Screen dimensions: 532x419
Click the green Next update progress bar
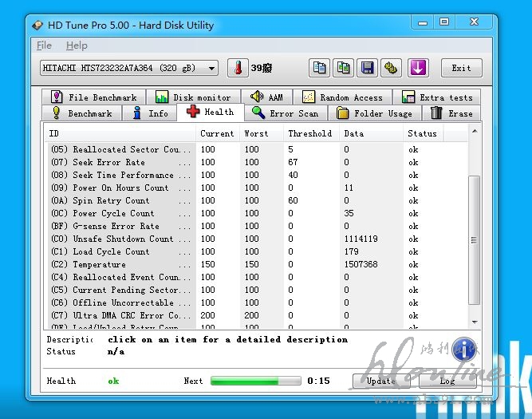click(255, 381)
